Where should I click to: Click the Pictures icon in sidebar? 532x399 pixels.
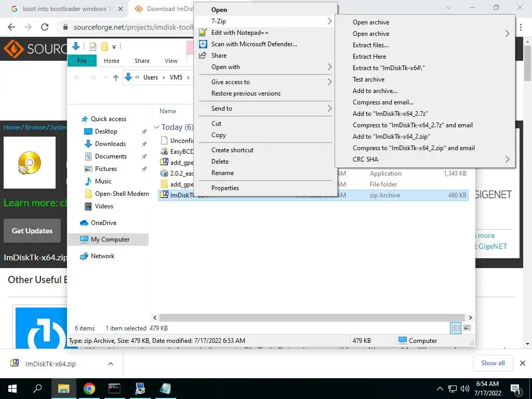pyautogui.click(x=88, y=169)
